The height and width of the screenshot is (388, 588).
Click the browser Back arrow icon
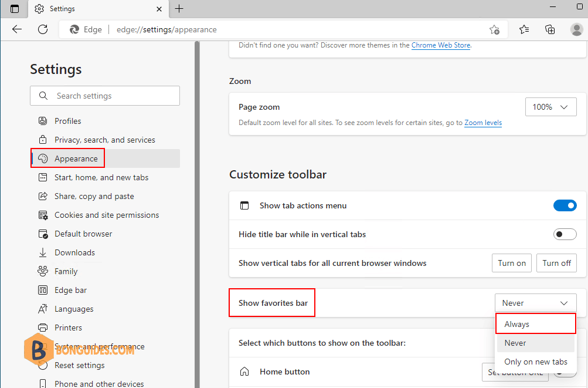(x=16, y=29)
